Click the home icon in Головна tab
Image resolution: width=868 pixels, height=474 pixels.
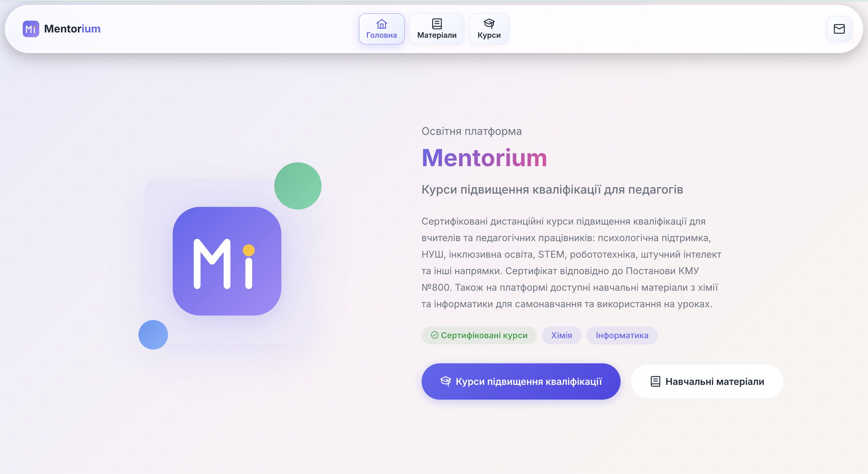(x=381, y=24)
